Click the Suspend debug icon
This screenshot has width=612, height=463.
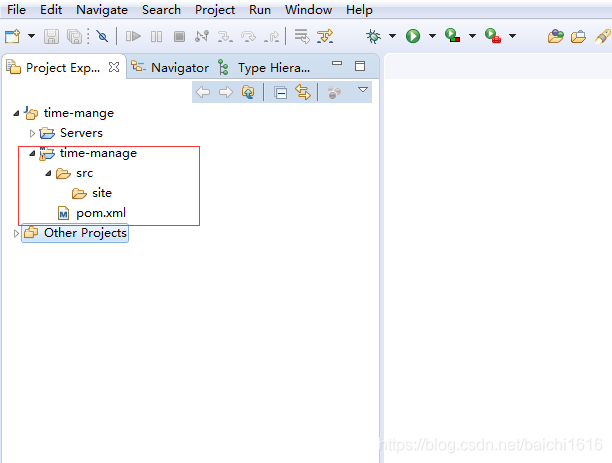[x=157, y=36]
